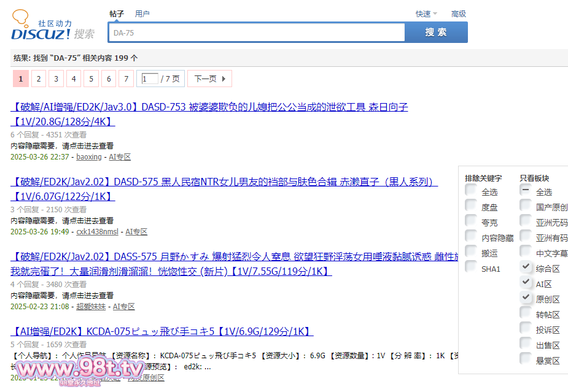Expand the 快速 dropdown
Viewport: 568px width, 392px height.
pyautogui.click(x=426, y=13)
